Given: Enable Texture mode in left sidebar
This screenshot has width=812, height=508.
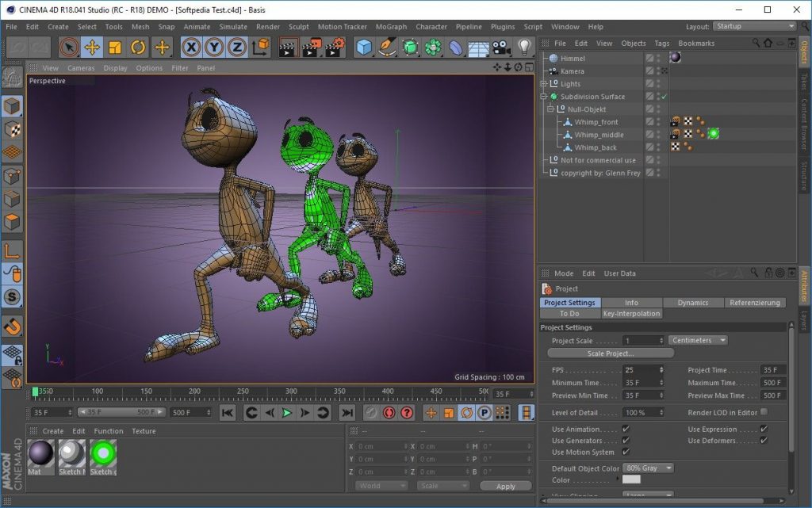Looking at the screenshot, I should [13, 129].
